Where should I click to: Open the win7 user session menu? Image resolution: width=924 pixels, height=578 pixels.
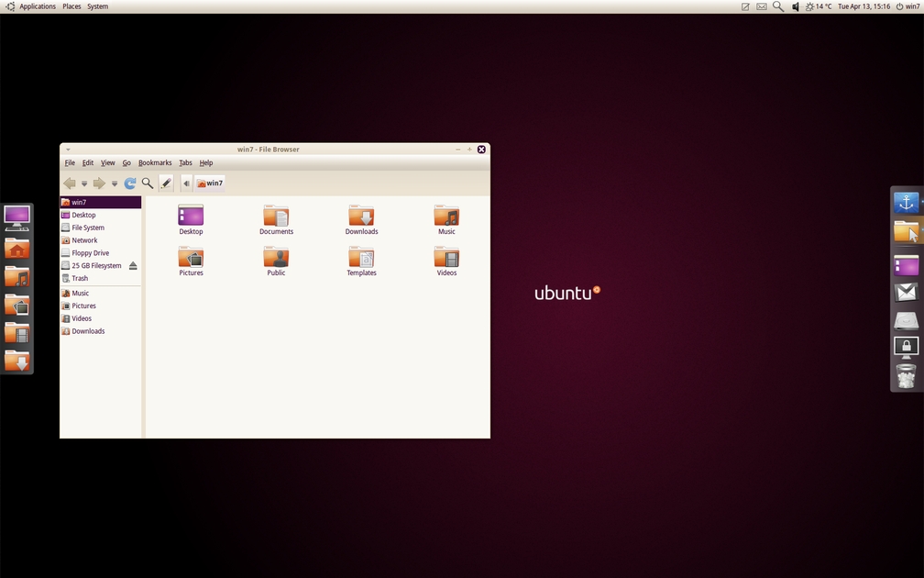point(908,6)
